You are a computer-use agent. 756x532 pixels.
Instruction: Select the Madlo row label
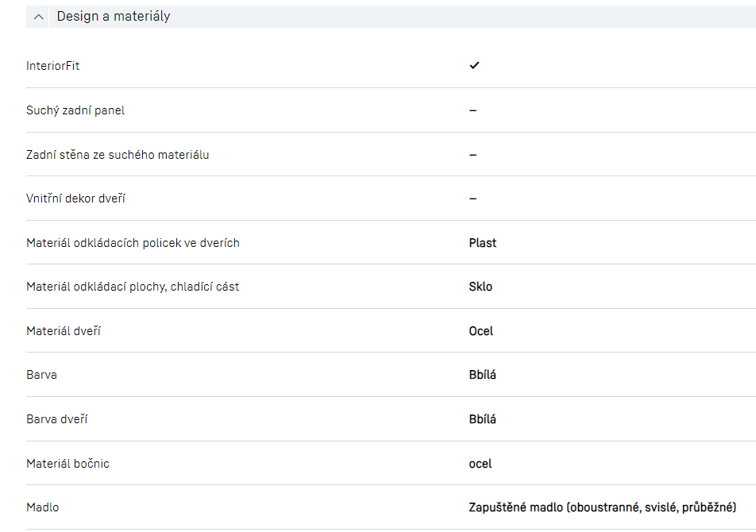coord(43,507)
